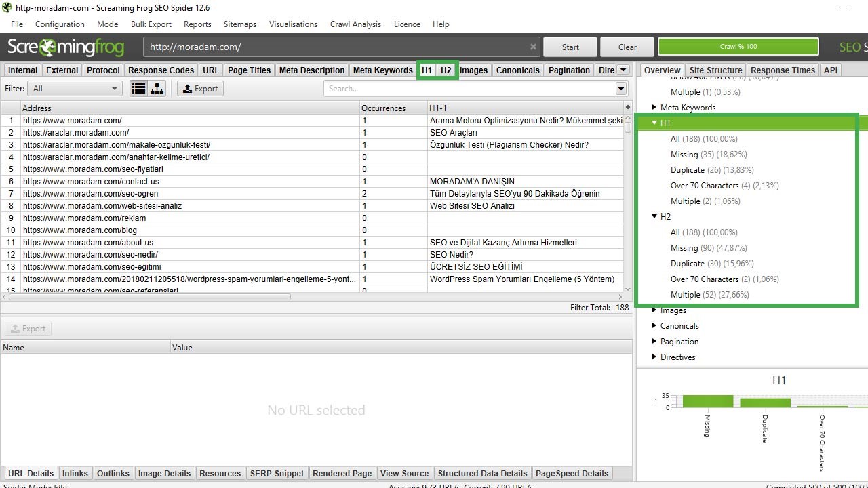868x488 pixels.
Task: Switch to the H1 tab
Action: pyautogui.click(x=427, y=70)
